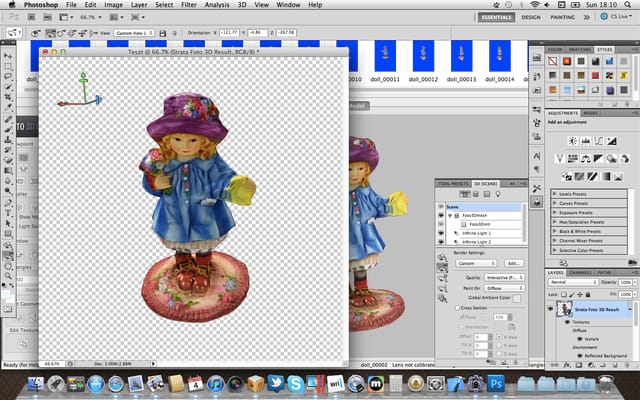Viewport: 640px width, 400px height.
Task: Click Curves adjustment icon
Action: [x=598, y=141]
